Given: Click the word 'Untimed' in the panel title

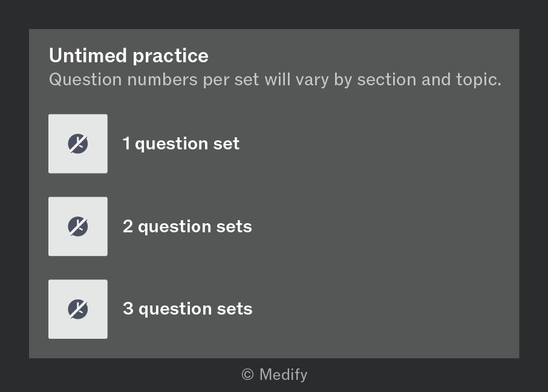Looking at the screenshot, I should click(88, 56).
